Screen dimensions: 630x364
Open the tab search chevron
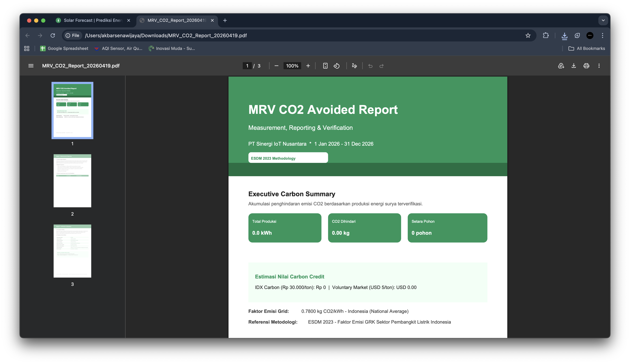[x=603, y=21]
